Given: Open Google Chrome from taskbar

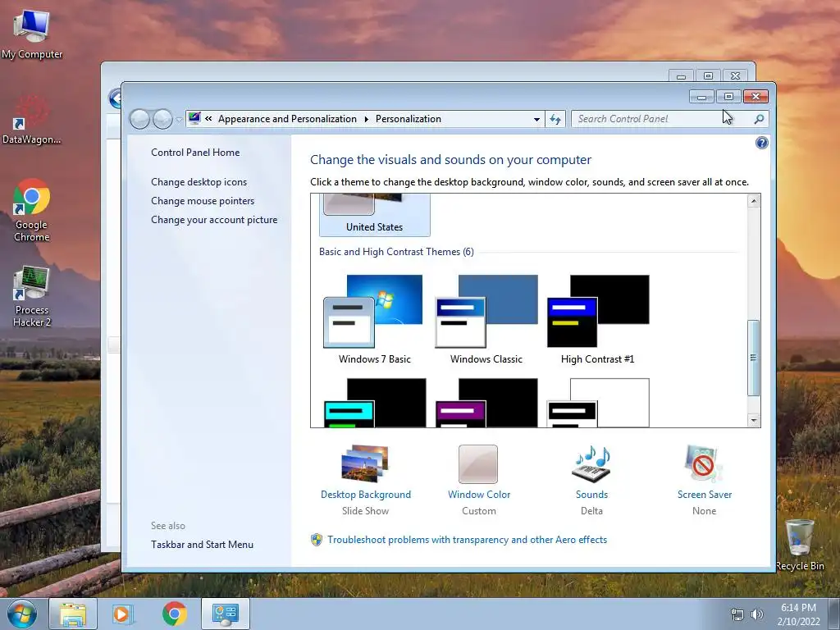Looking at the screenshot, I should coord(174,614).
